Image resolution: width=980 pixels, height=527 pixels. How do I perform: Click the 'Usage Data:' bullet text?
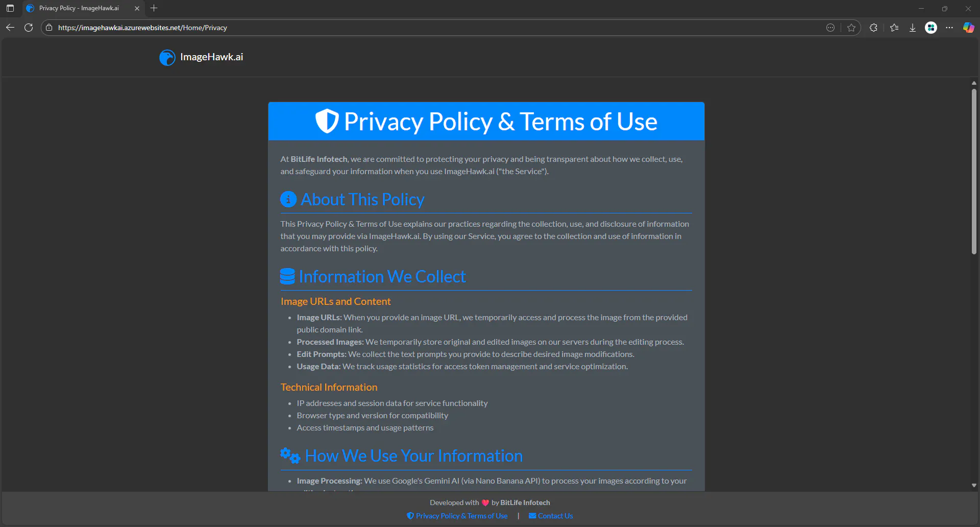[318, 366]
